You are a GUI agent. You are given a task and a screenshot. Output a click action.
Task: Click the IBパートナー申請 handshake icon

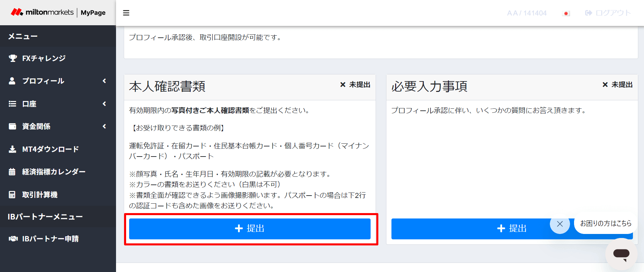[13, 239]
